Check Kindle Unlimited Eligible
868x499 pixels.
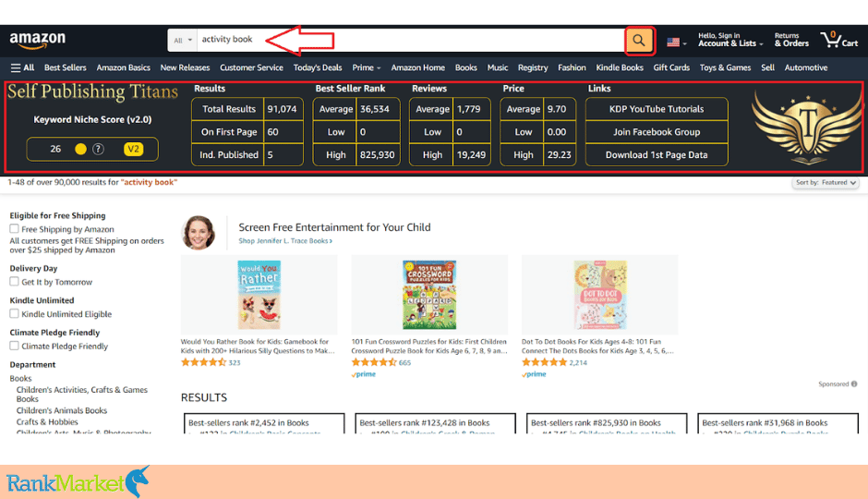(x=15, y=313)
